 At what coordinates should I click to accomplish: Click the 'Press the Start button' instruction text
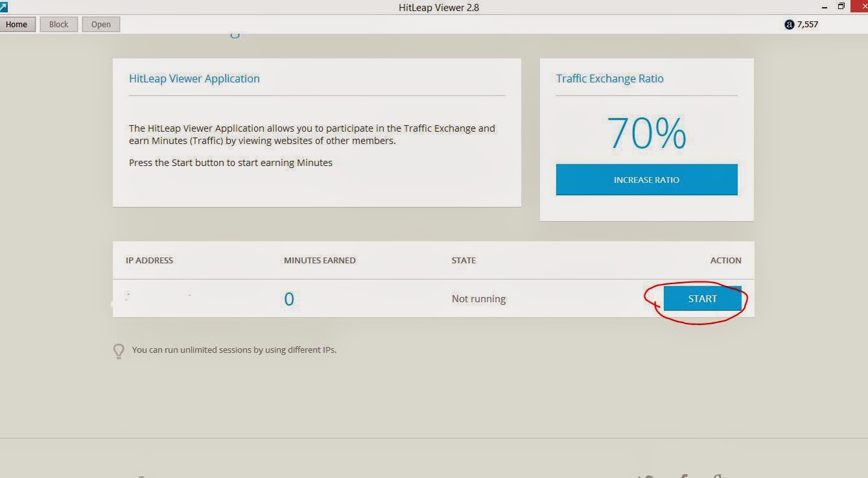point(231,163)
